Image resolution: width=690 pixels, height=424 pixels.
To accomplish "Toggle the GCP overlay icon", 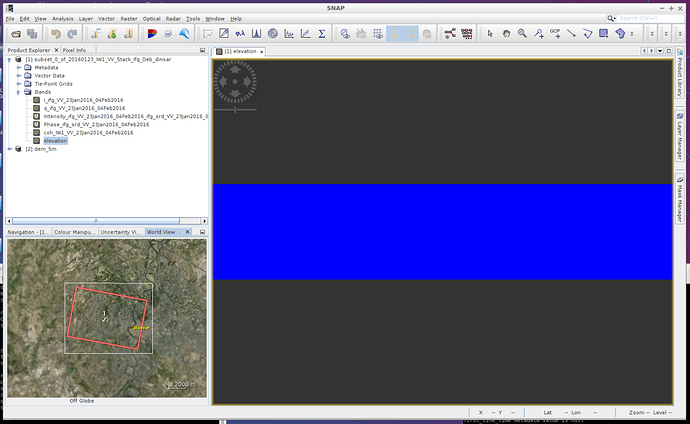I will click(411, 33).
